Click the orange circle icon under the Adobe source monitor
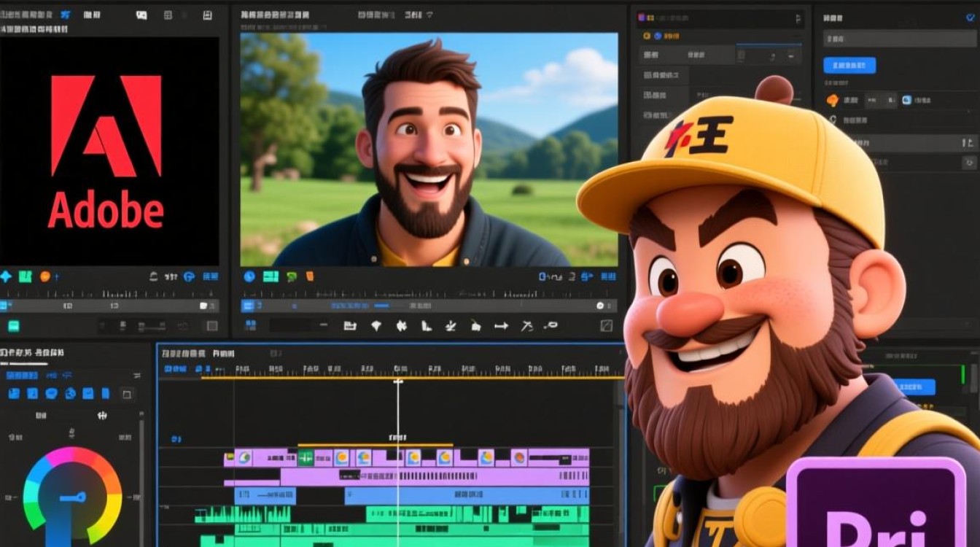 point(45,276)
